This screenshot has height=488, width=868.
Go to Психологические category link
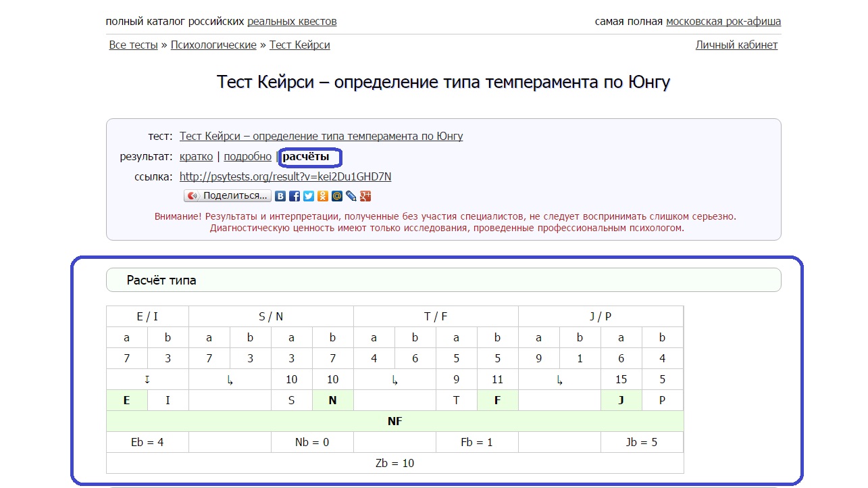tap(213, 45)
